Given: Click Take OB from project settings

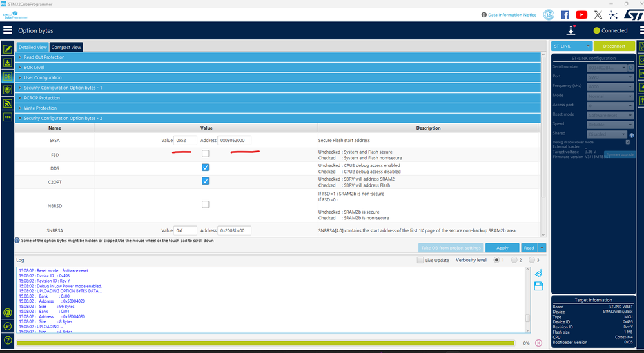Looking at the screenshot, I should [x=451, y=248].
